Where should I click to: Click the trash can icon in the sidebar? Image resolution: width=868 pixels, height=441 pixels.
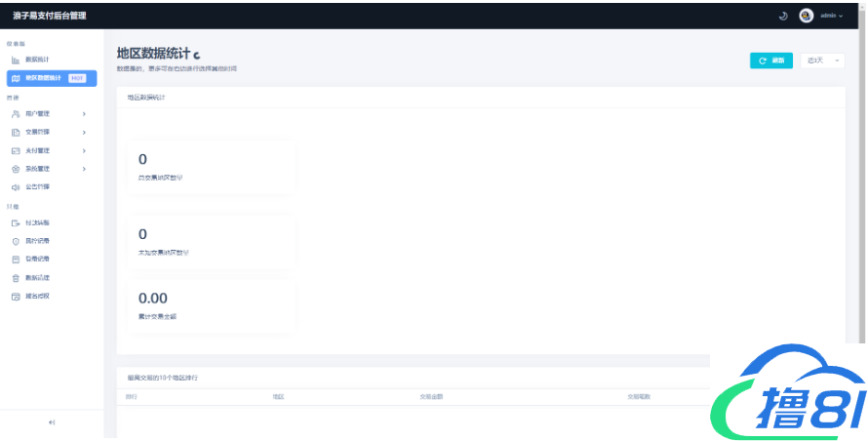click(16, 277)
